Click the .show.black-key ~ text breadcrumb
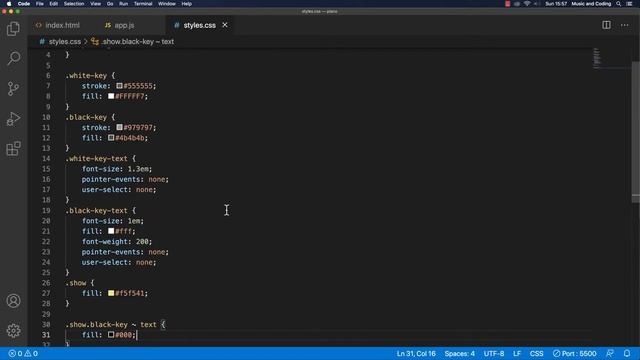This screenshot has width=640, height=360. 138,42
